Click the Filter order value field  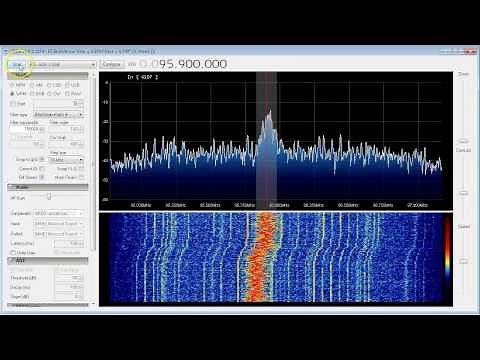[66, 129]
